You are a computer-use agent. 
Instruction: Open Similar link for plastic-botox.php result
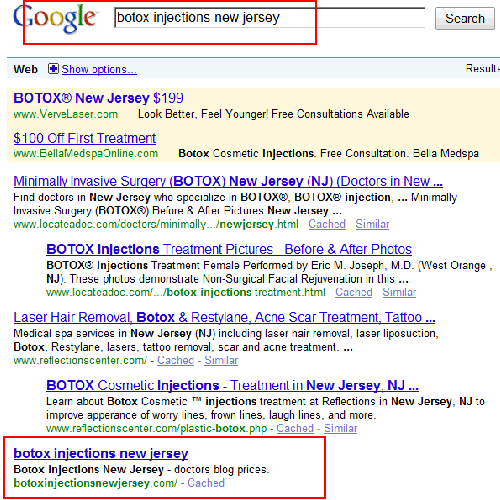point(341,428)
